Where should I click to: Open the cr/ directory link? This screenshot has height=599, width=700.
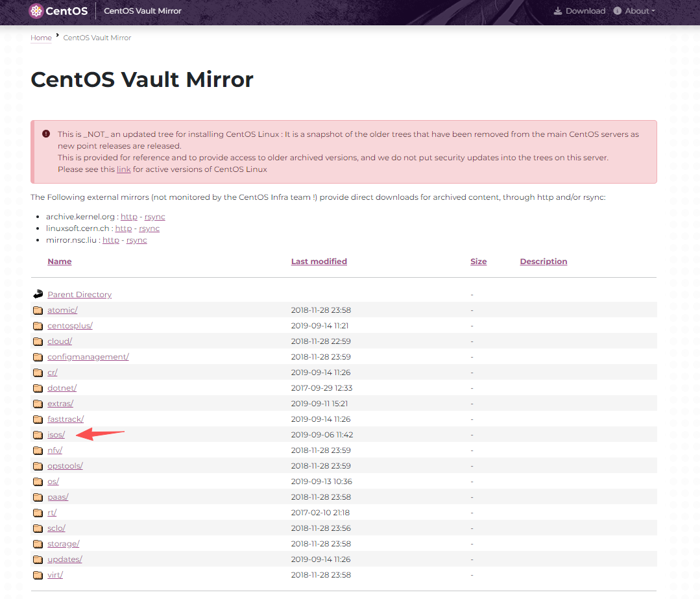53,373
